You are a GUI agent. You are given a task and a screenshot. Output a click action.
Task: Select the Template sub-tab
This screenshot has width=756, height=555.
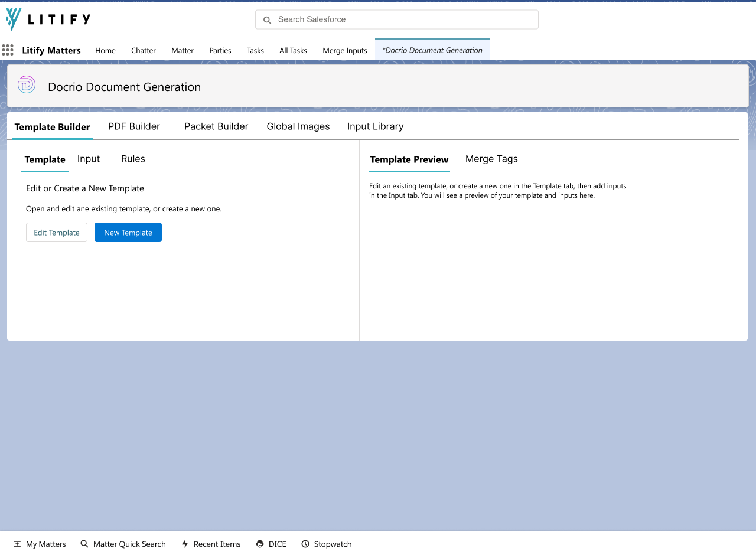click(x=45, y=159)
